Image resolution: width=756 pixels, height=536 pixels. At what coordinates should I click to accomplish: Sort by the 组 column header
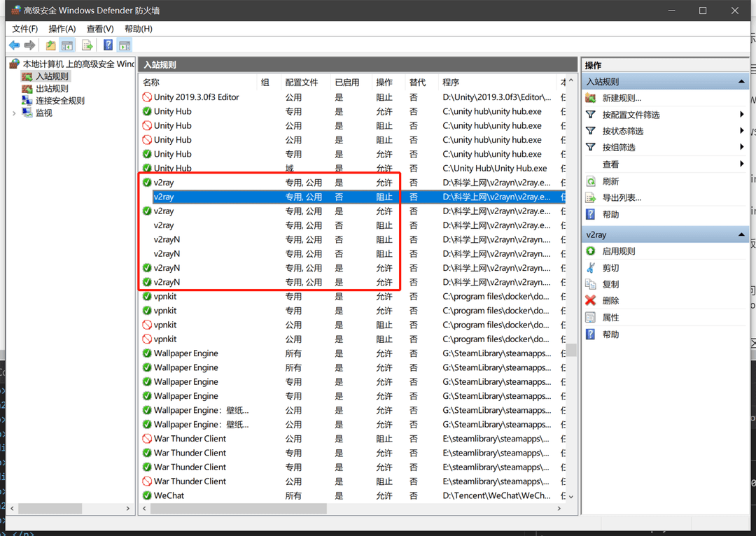click(x=269, y=83)
